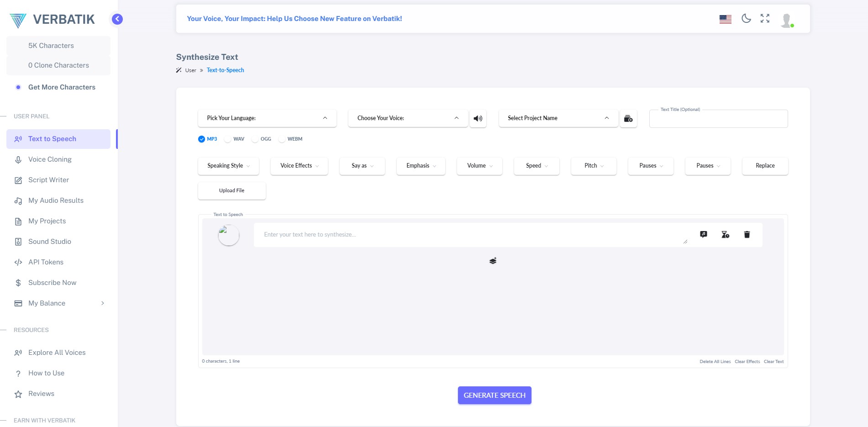
Task: Click the Text-to-Speech breadcrumb link
Action: (x=225, y=70)
